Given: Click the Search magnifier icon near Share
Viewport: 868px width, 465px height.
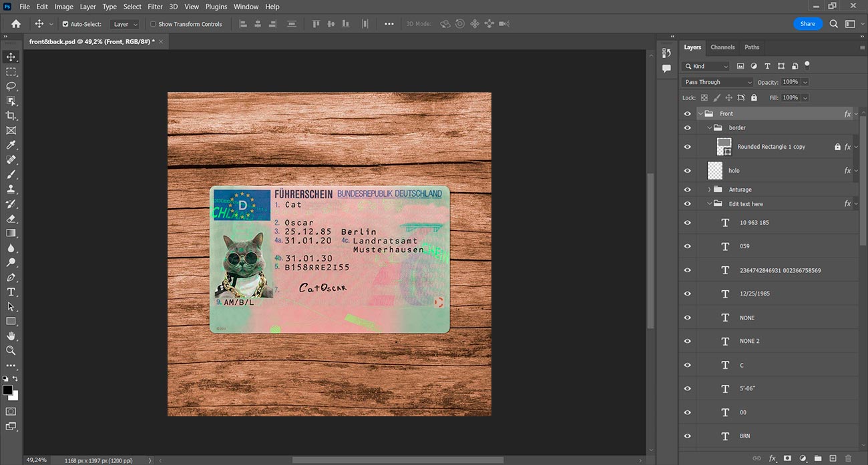Looking at the screenshot, I should tap(834, 23).
